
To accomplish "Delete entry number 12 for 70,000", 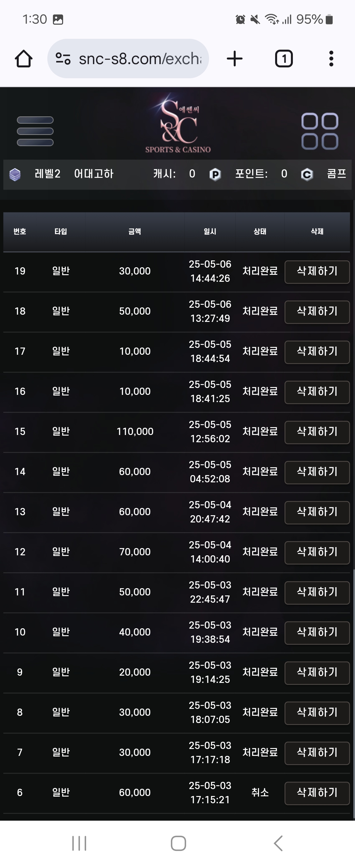I will point(317,552).
